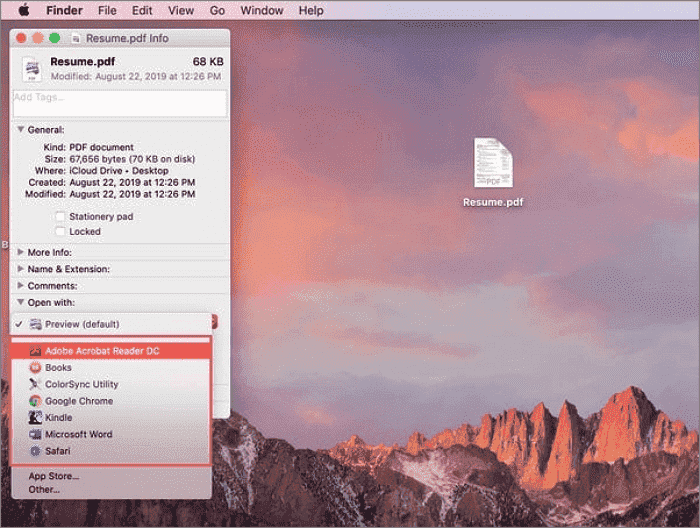Click the Kindle app icon in the list

(35, 418)
